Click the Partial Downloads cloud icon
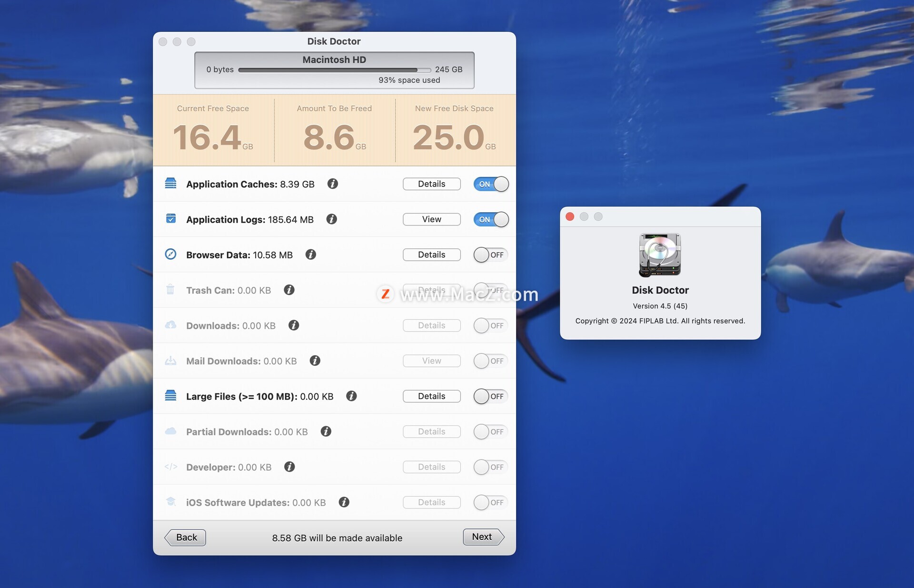 (170, 431)
